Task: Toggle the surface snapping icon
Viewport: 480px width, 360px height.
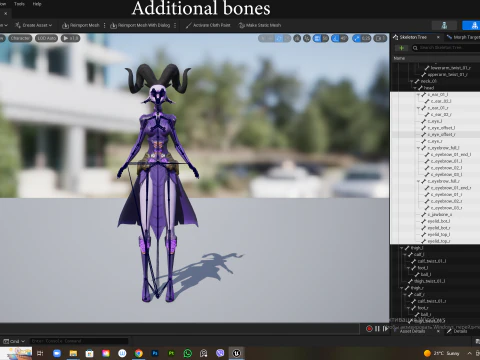Action: (306, 39)
